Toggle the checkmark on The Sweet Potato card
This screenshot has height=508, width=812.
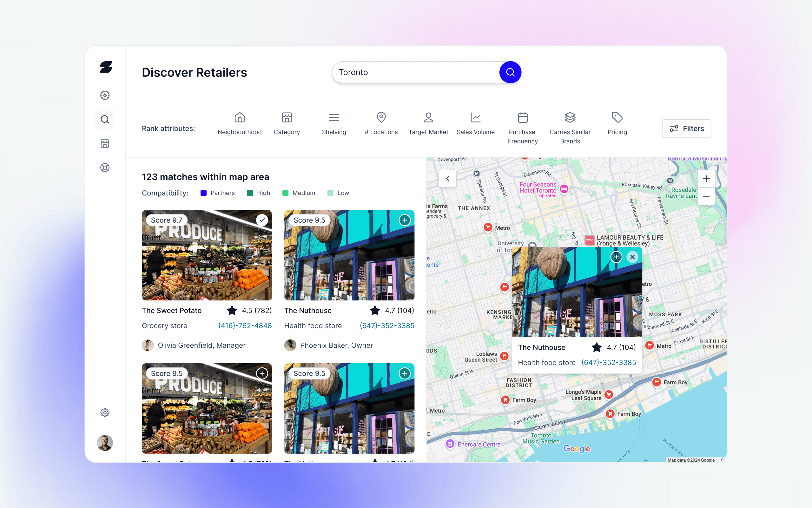click(262, 220)
